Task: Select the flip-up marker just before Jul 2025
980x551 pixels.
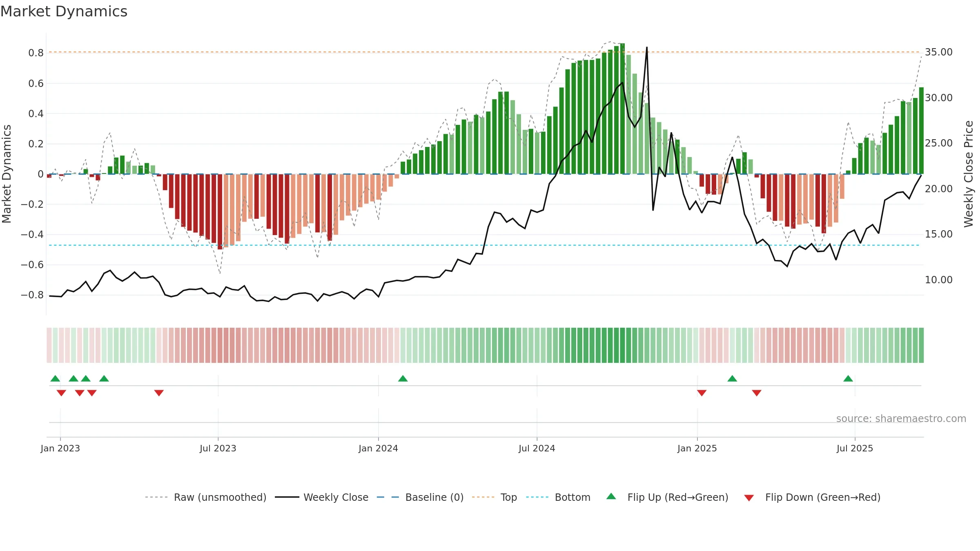Action: [x=848, y=378]
